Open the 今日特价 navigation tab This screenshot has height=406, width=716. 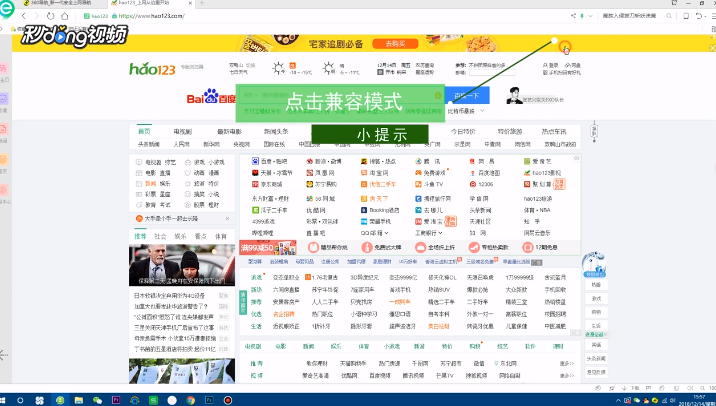click(463, 132)
